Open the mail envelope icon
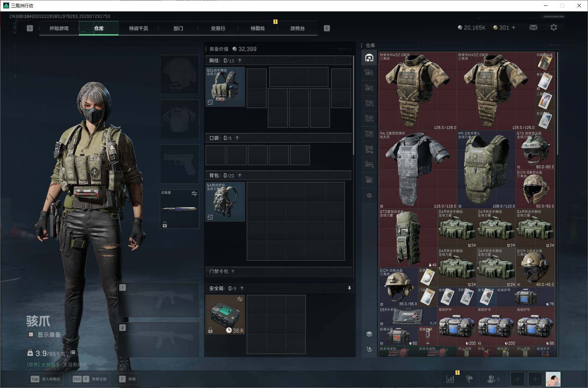This screenshot has width=588, height=388. point(533,28)
